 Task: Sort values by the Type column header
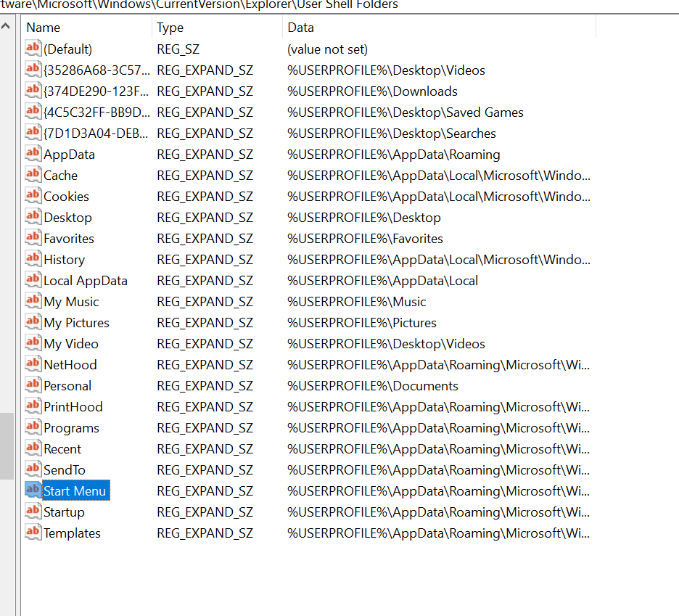point(217,28)
